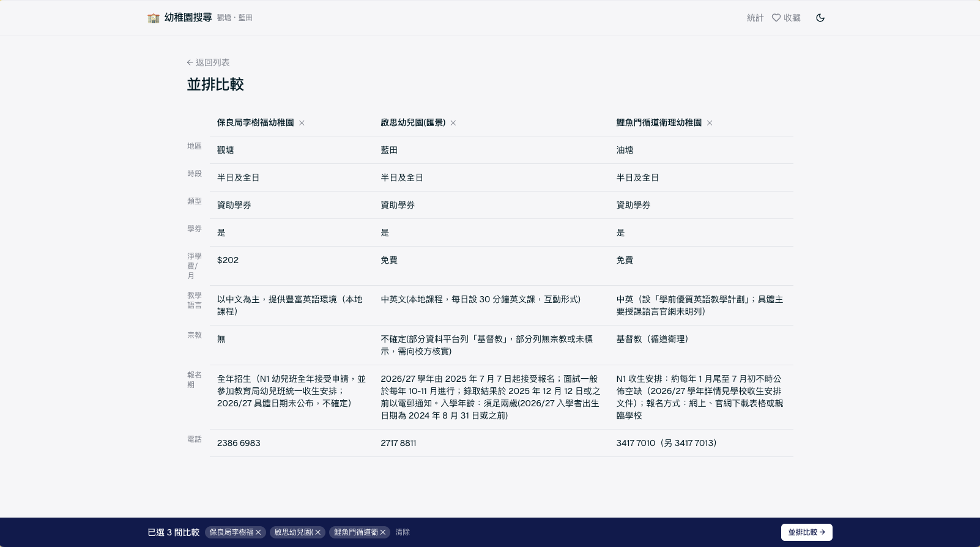
Task: Select the 鯉魚門循道衞理幼稚園 column header
Action: click(x=659, y=122)
